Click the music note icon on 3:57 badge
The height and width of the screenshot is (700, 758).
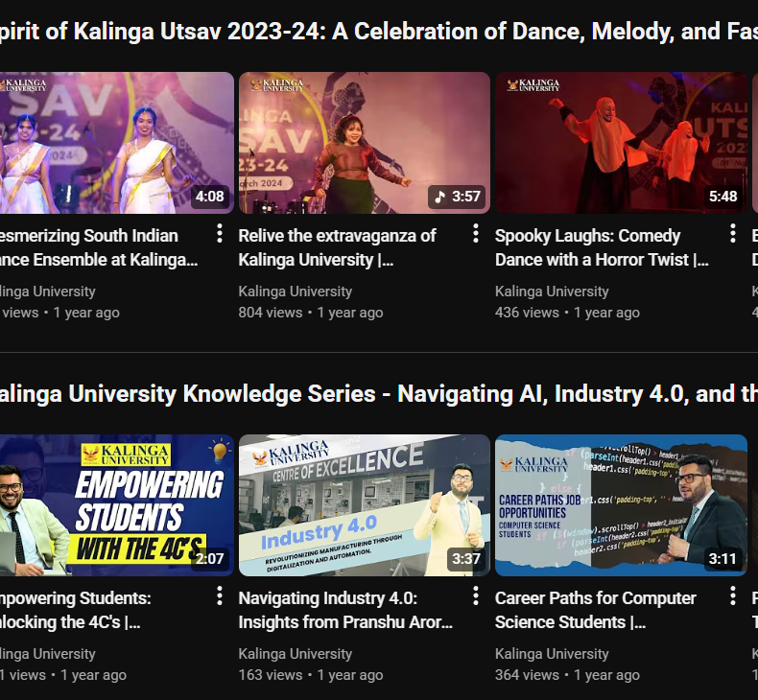coord(440,197)
